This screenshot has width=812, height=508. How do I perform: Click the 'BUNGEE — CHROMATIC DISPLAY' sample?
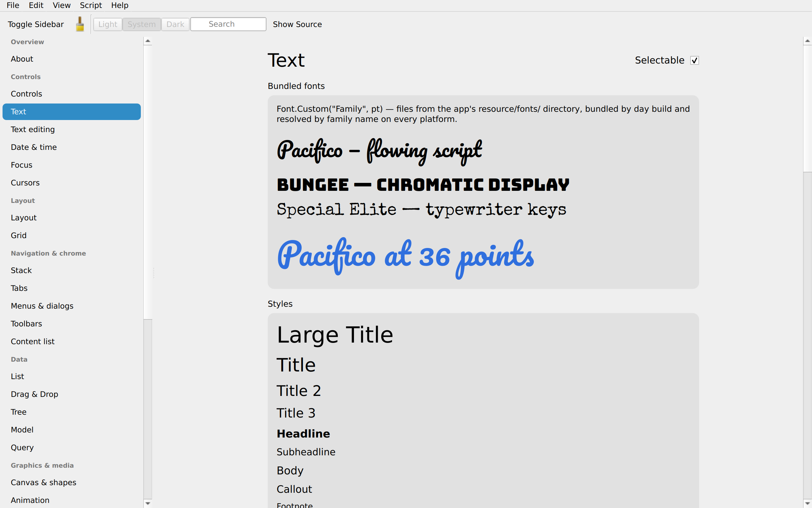pos(423,185)
